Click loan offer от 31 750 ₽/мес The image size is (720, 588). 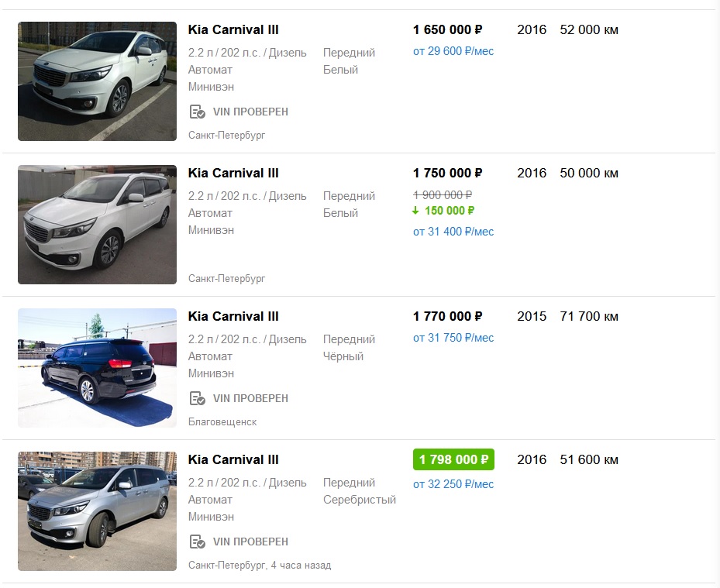[x=453, y=338]
